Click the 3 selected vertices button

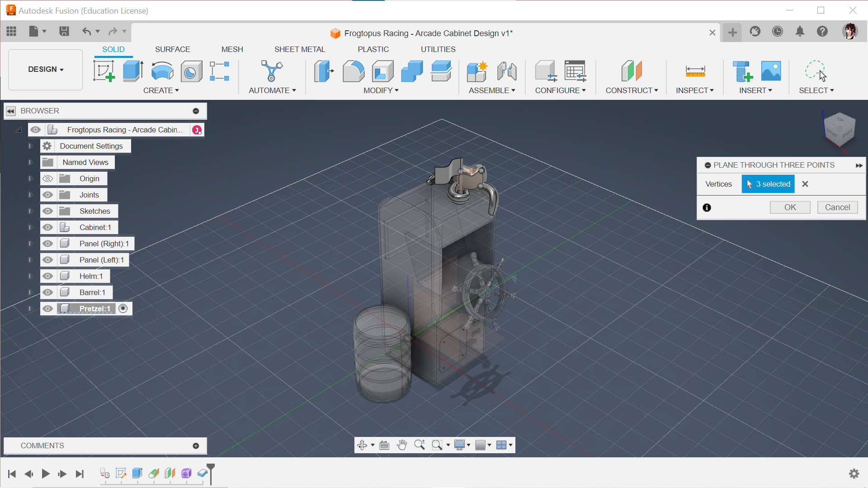(768, 184)
